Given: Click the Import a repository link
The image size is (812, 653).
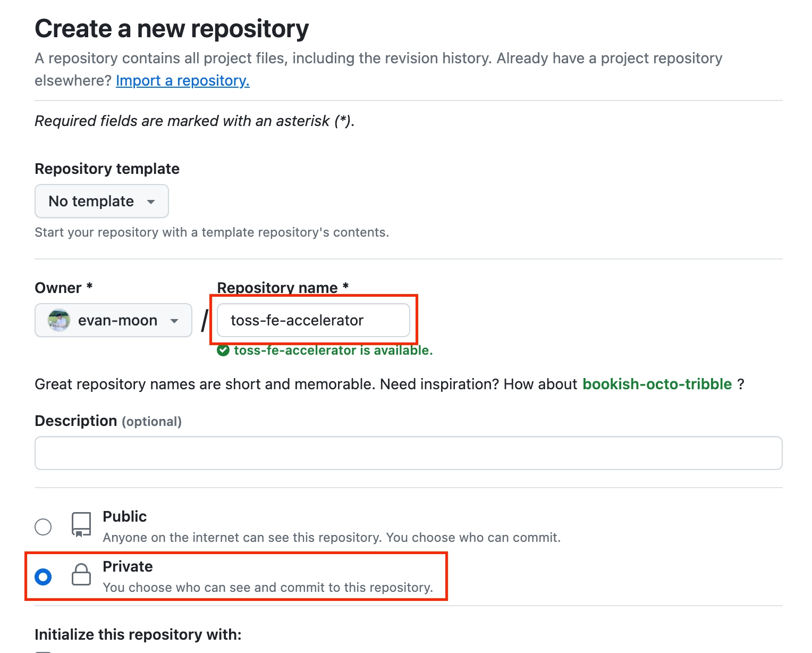Looking at the screenshot, I should (x=182, y=80).
